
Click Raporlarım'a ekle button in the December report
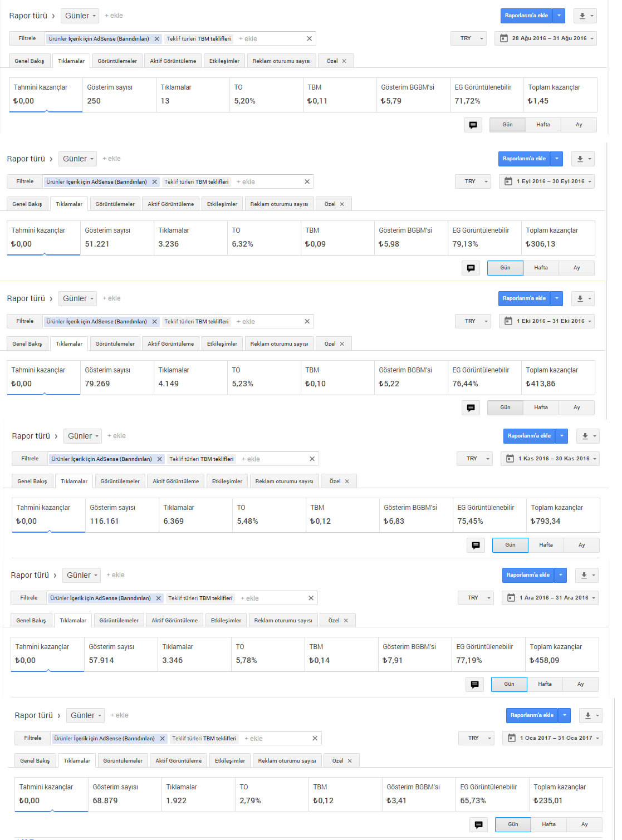pos(528,575)
